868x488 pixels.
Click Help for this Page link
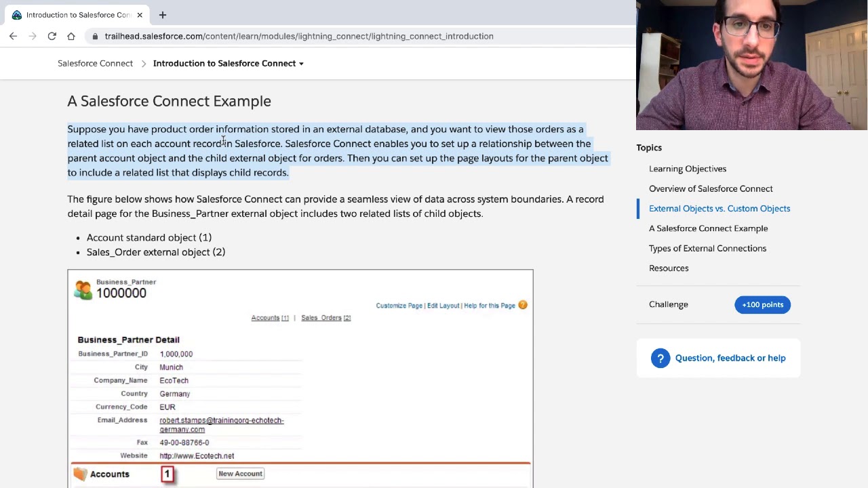tap(489, 306)
